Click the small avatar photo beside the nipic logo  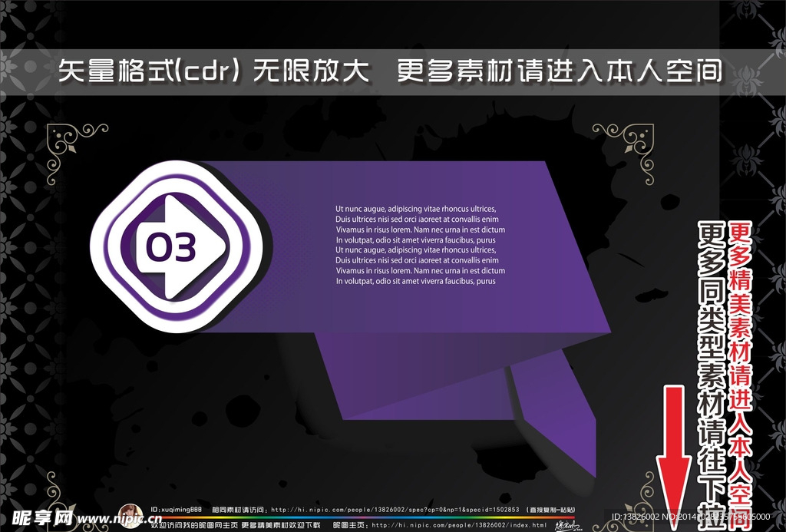point(130,516)
